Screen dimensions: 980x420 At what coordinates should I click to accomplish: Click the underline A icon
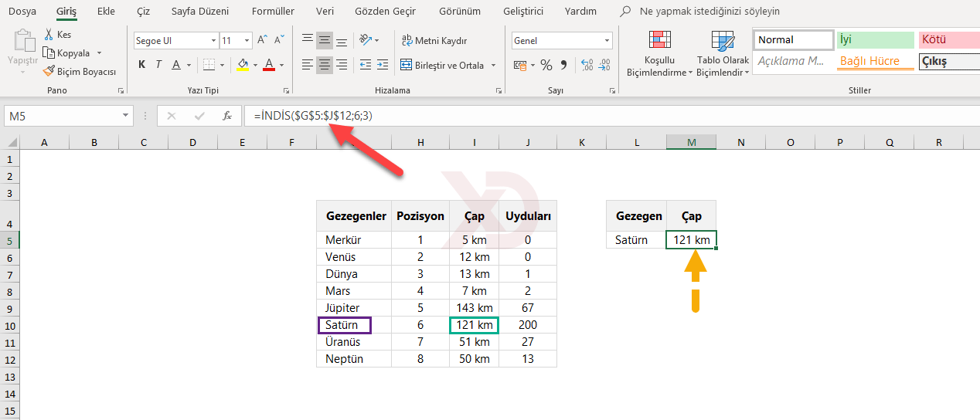click(176, 65)
